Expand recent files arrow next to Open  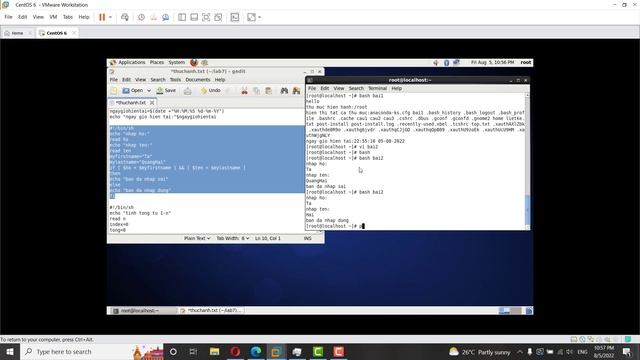(149, 91)
